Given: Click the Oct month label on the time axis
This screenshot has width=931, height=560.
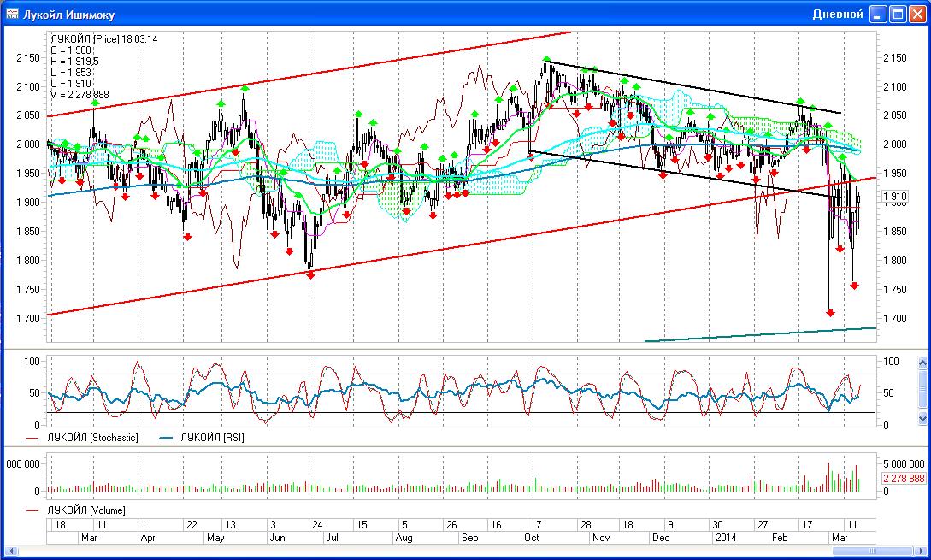Looking at the screenshot, I should pos(532,538).
